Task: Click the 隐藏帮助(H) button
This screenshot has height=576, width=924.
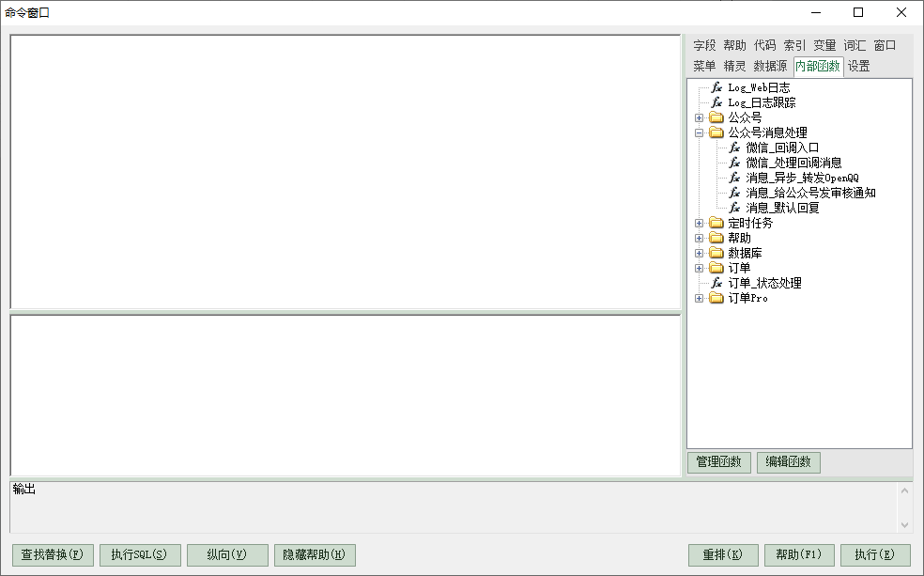Action: tap(314, 554)
